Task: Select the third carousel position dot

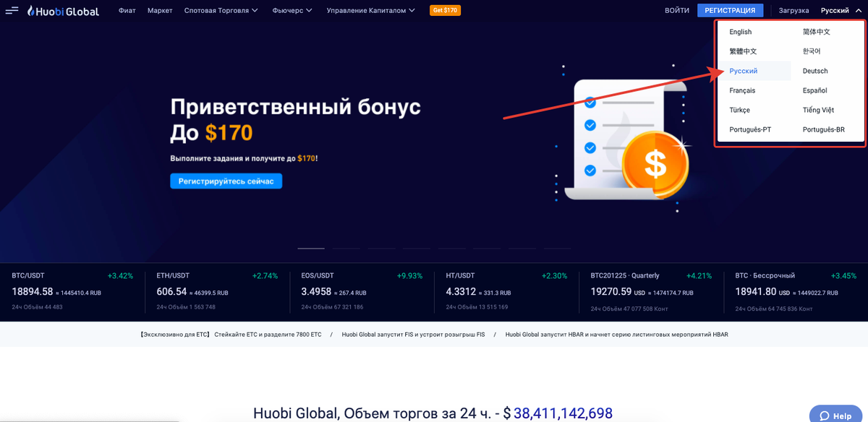Action: point(381,249)
